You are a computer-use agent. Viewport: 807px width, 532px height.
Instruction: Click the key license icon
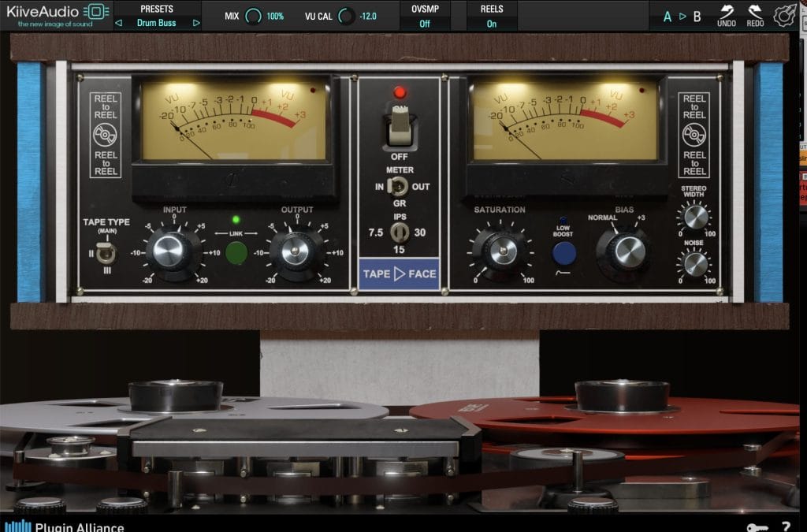(756, 526)
